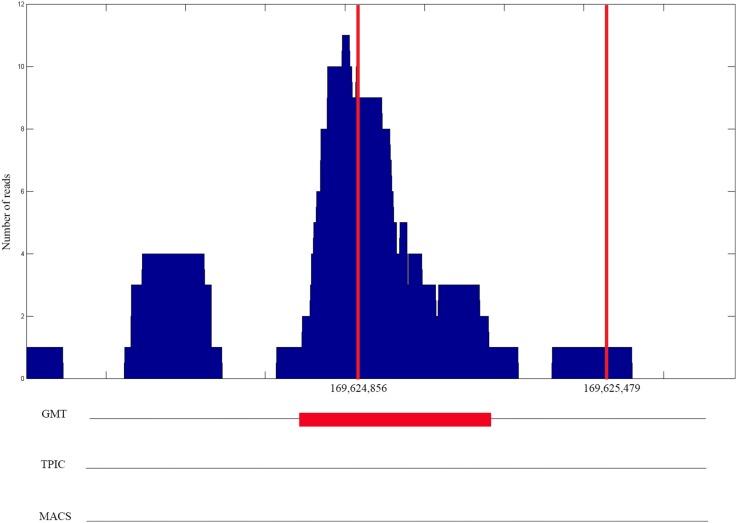The image size is (737, 523).
Task: Select the MACS track label
Action: coord(56,516)
